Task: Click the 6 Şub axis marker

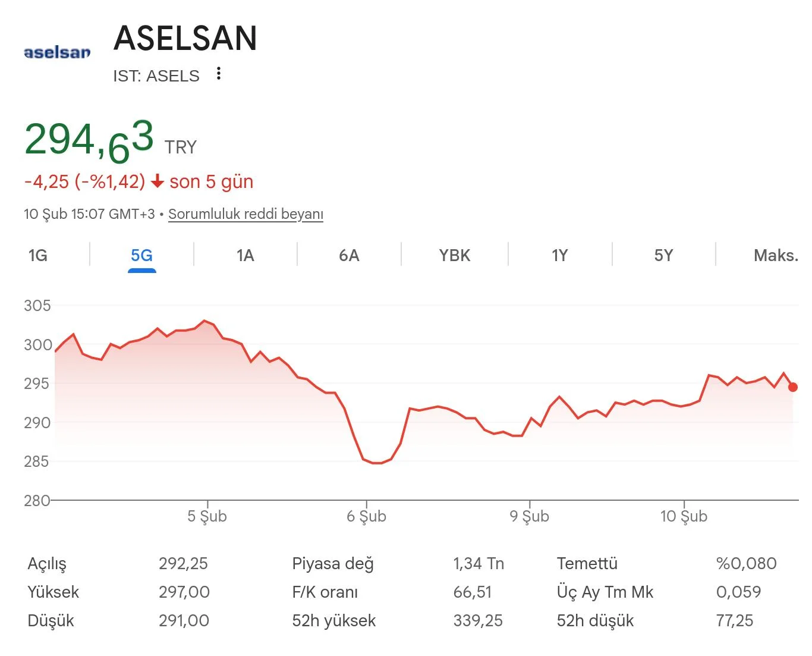Action: coord(366,516)
